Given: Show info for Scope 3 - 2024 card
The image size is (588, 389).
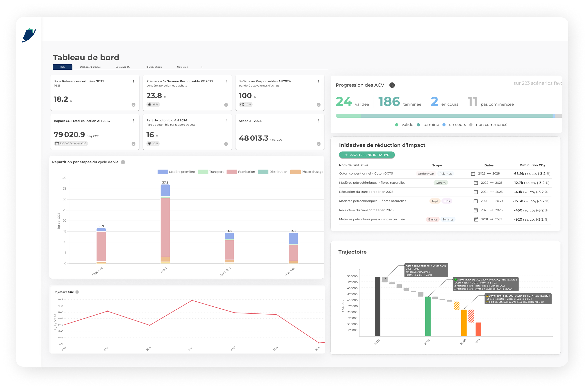Looking at the screenshot, I should [x=319, y=144].
